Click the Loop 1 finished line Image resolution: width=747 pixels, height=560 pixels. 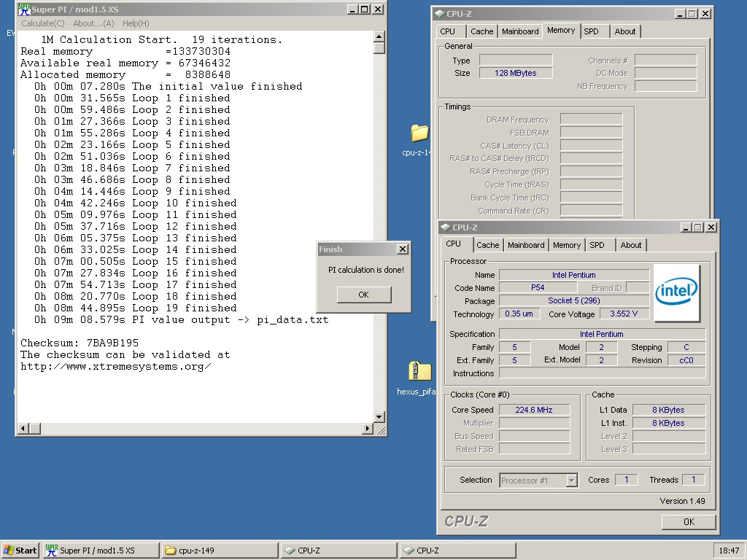pos(132,98)
